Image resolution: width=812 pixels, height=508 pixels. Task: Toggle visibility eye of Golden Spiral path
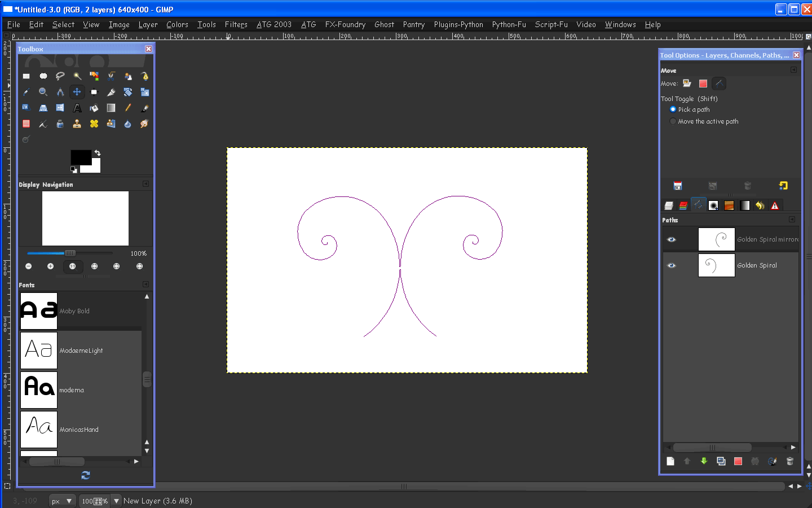tap(671, 265)
